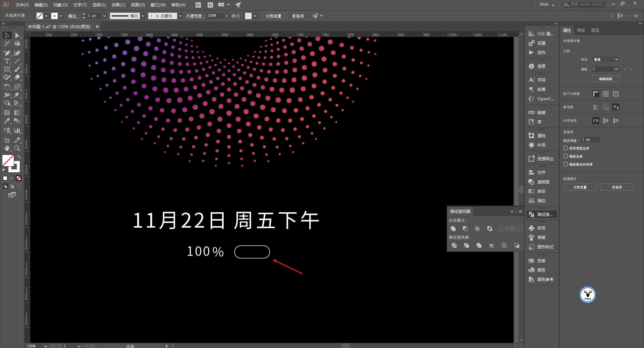Viewport: 644px width, 348px height.
Task: Expand the 画板 artboard dropdown
Action: coord(616,69)
